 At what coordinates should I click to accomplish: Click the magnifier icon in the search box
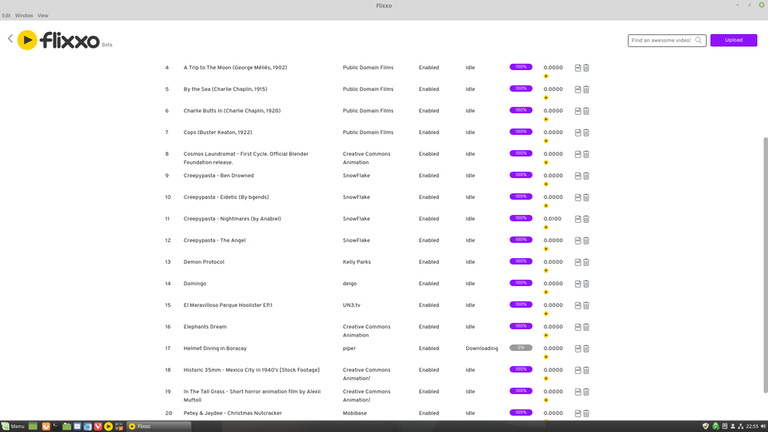coord(698,40)
